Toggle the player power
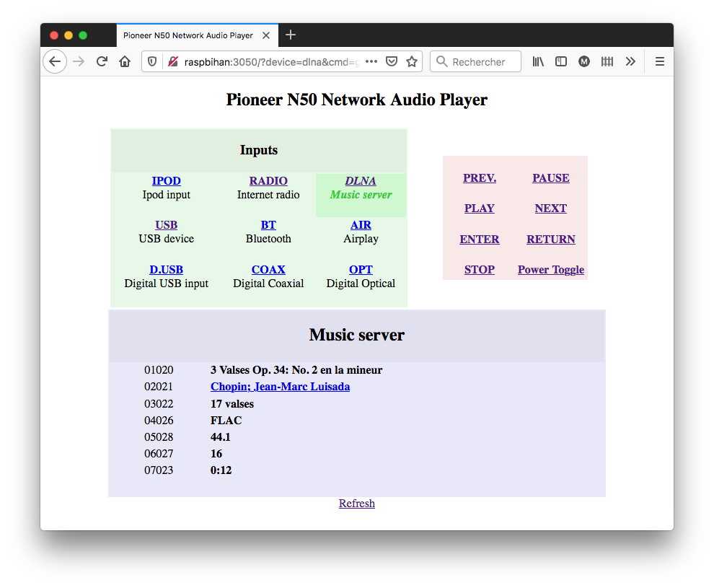Viewport: 714px width, 588px height. pos(551,270)
